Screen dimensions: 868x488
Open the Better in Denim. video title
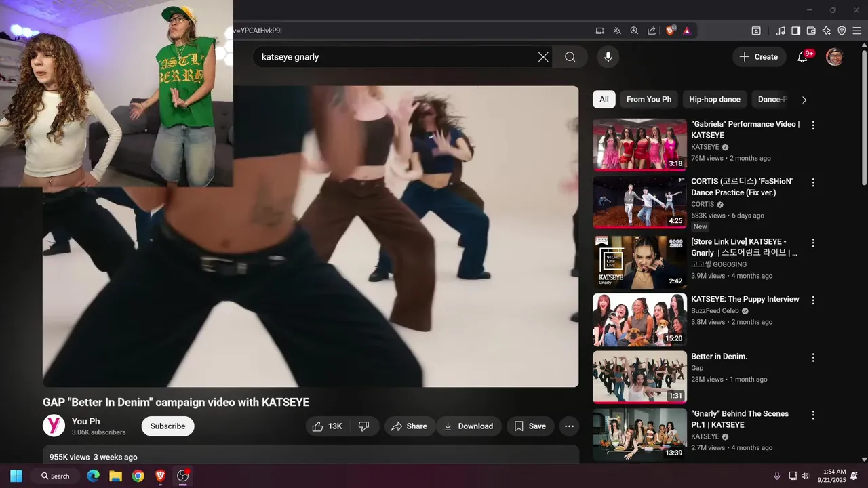[x=719, y=357]
